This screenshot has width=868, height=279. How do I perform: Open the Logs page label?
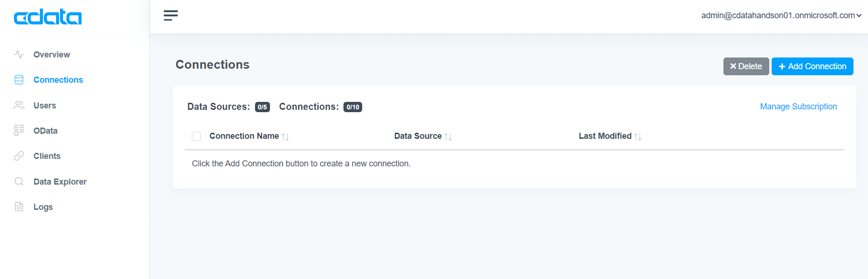coord(43,207)
